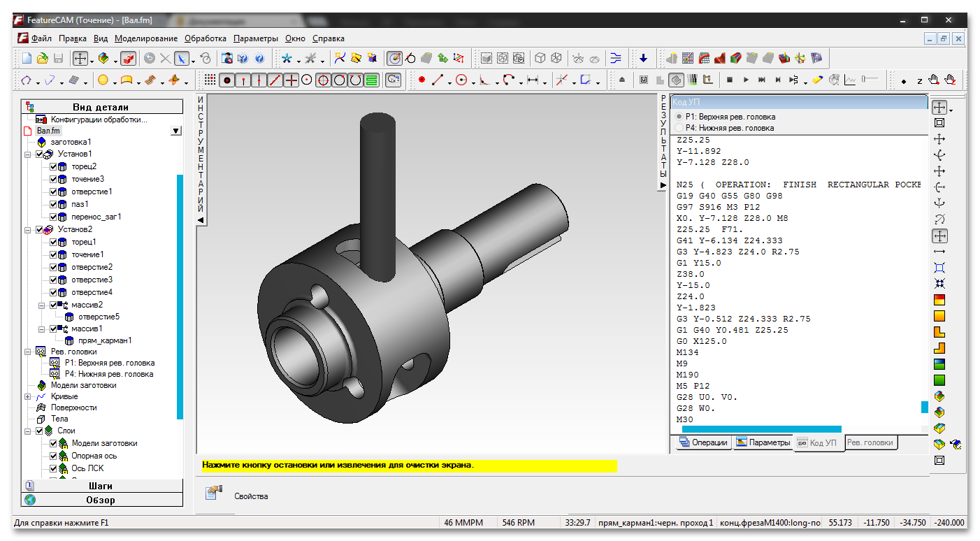Select Конфигурации обработки in the tree
The width and height of the screenshot is (980, 541).
click(x=99, y=120)
